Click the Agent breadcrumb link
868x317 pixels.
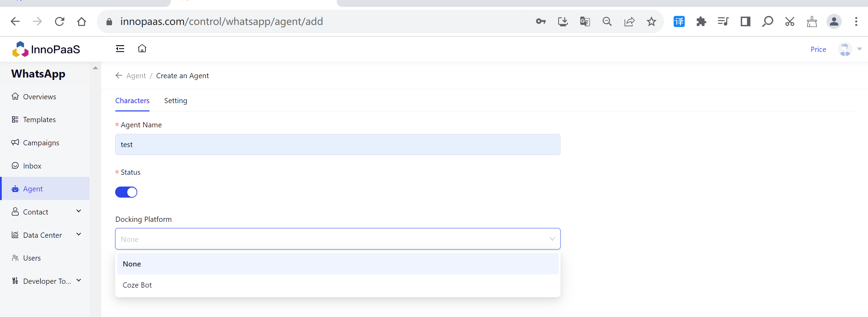click(136, 76)
